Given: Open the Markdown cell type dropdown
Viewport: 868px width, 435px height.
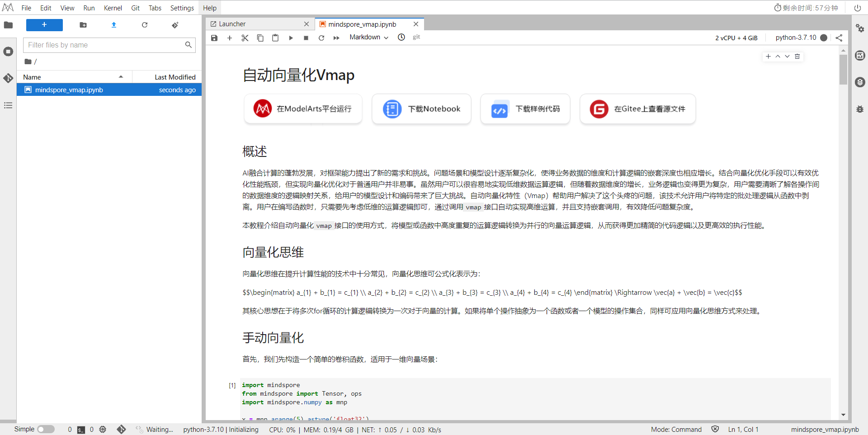Looking at the screenshot, I should click(x=368, y=38).
